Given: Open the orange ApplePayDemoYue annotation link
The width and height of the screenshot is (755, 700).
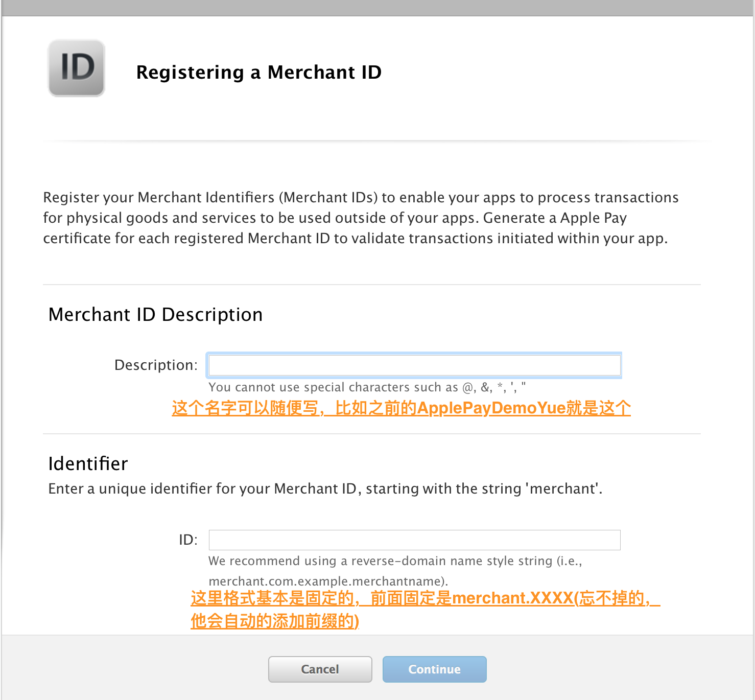Looking at the screenshot, I should 401,408.
